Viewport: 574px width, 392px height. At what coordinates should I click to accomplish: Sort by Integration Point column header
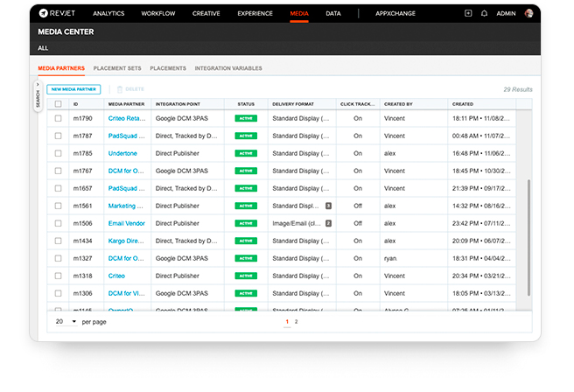coord(178,104)
